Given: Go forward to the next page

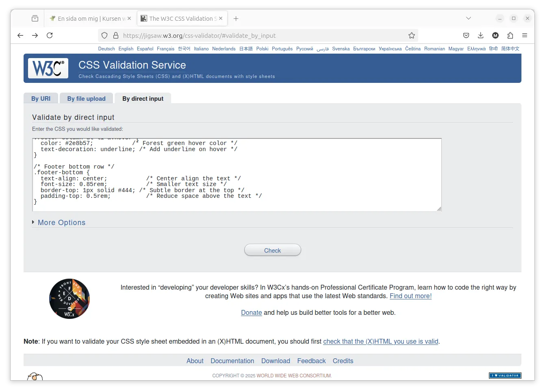Looking at the screenshot, I should click(35, 35).
